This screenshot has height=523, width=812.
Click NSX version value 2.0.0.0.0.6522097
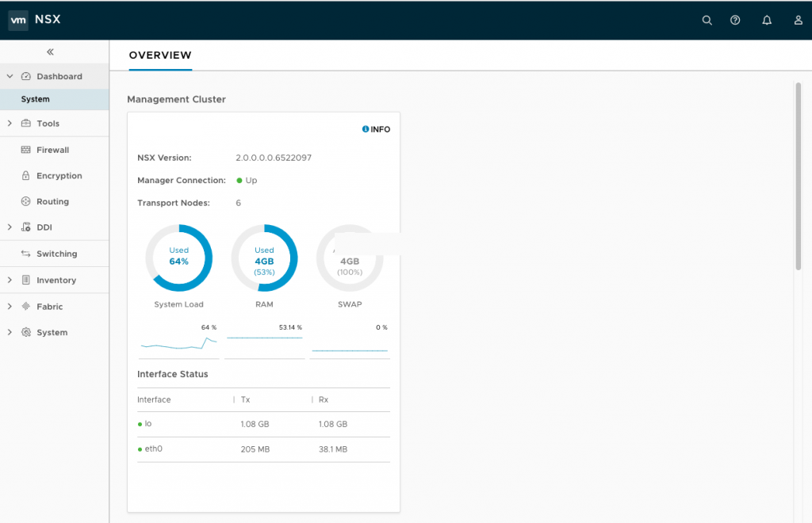coord(274,158)
